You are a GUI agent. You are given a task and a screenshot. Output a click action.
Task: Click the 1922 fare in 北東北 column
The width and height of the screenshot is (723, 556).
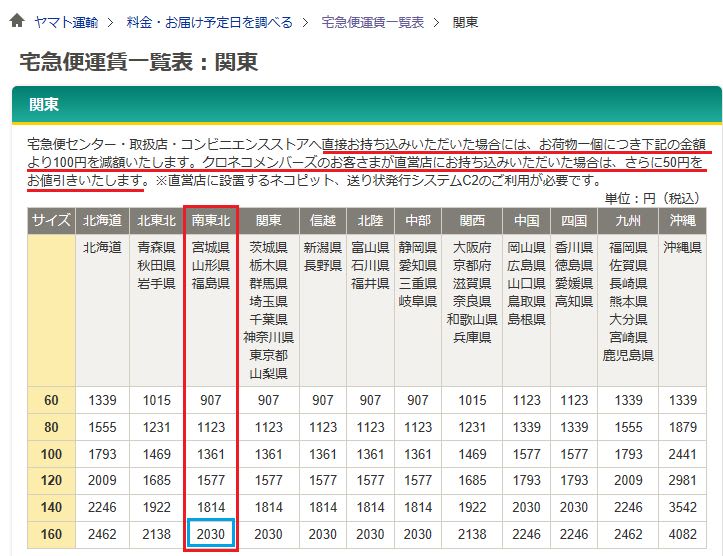click(x=157, y=507)
